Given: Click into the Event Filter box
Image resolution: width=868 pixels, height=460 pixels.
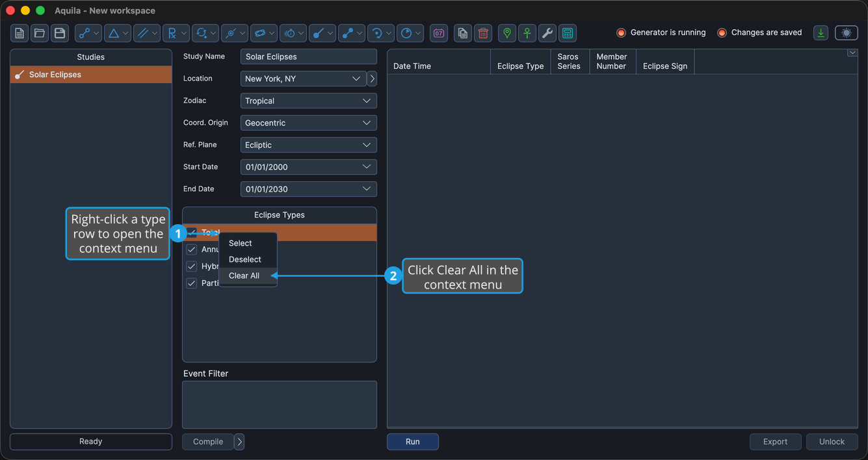Looking at the screenshot, I should tap(280, 405).
